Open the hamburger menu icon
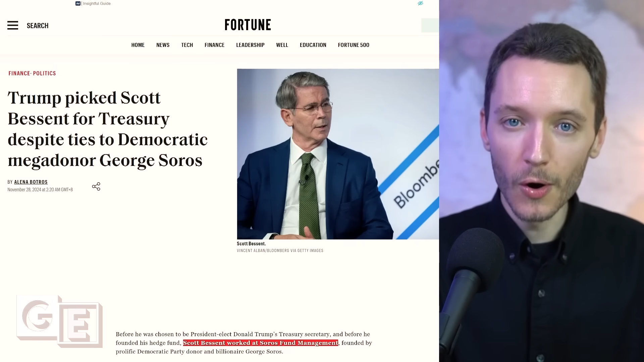The image size is (644, 362). 13,25
